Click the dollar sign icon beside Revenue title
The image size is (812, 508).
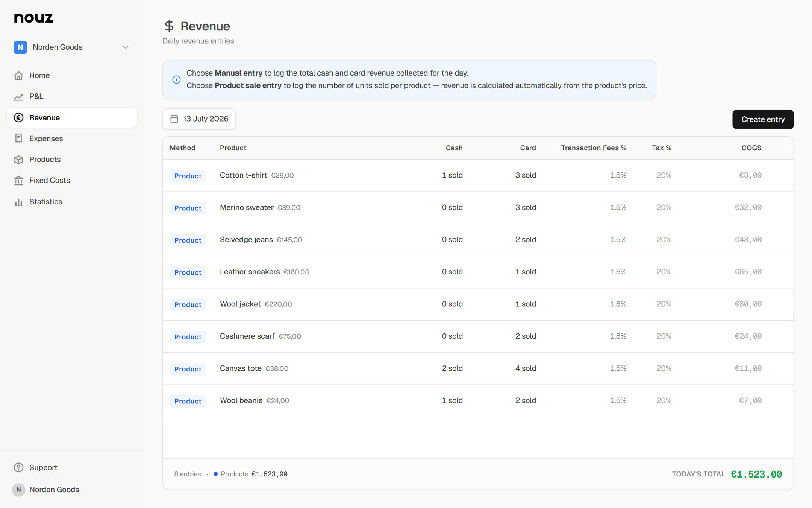pos(169,26)
